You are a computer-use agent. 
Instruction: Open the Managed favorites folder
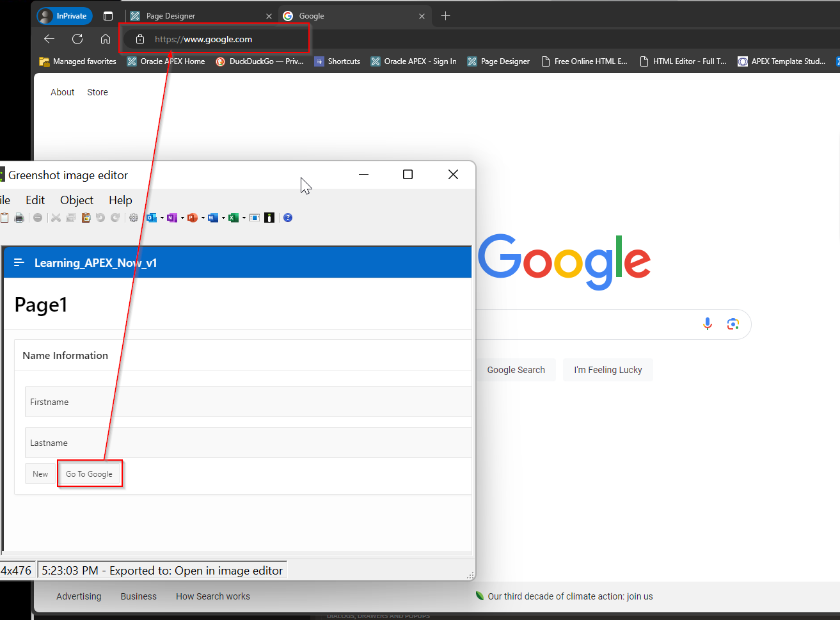tap(78, 61)
